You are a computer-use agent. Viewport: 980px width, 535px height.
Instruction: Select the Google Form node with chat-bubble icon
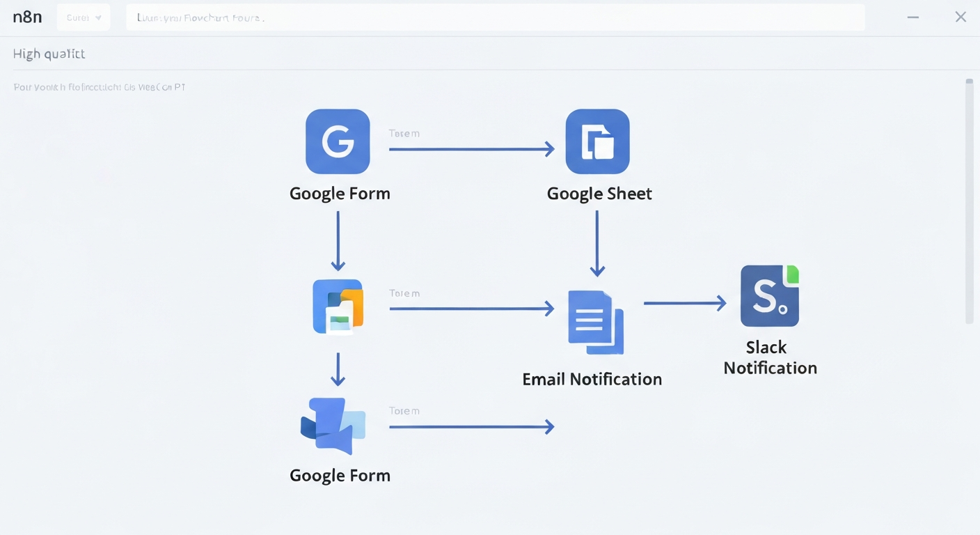[333, 426]
